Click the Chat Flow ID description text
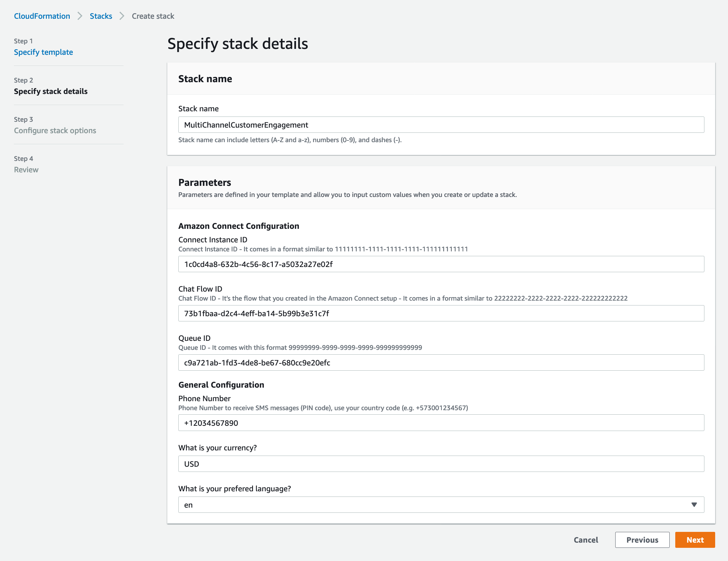This screenshot has width=728, height=561. click(x=403, y=299)
